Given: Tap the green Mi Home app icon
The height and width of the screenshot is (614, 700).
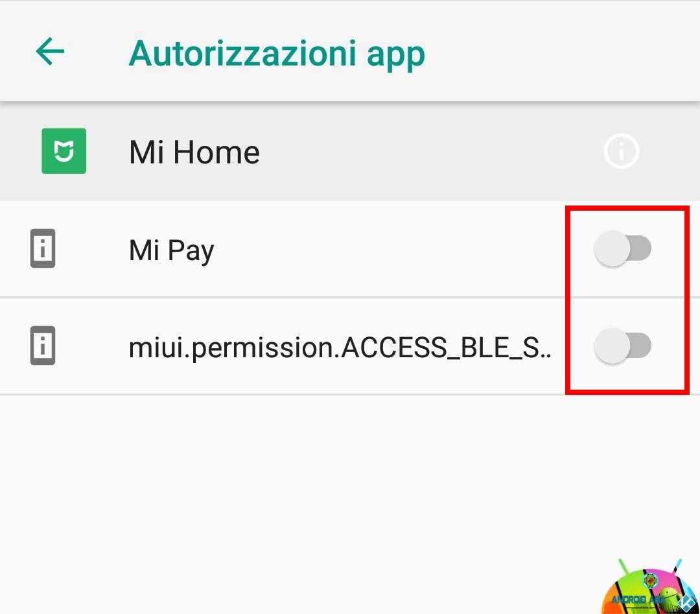Looking at the screenshot, I should [x=64, y=151].
